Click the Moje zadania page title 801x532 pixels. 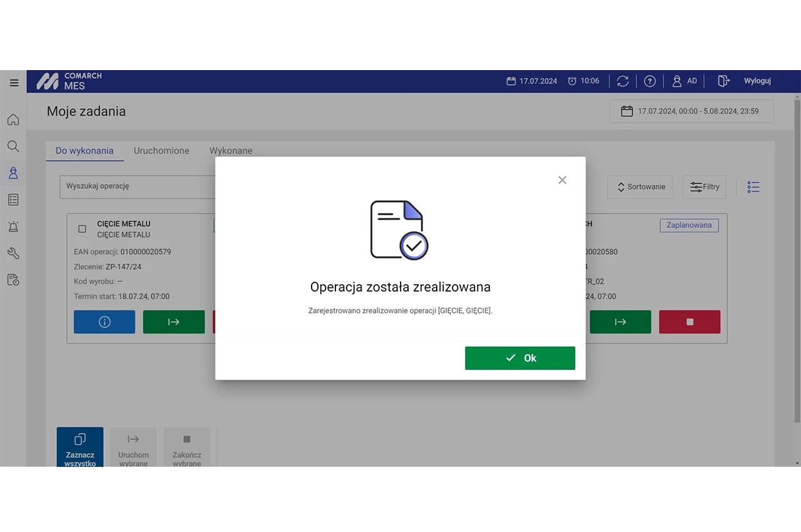[x=86, y=111]
